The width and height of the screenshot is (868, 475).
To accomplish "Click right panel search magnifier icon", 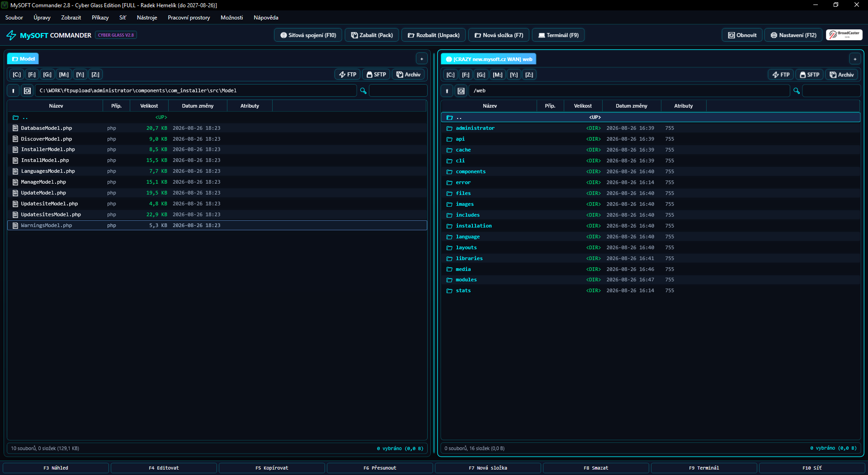I will click(x=797, y=91).
